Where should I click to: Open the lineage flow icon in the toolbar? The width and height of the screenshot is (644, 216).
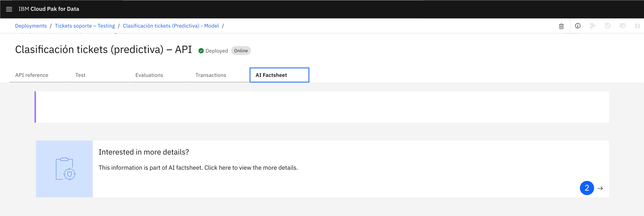pyautogui.click(x=592, y=26)
